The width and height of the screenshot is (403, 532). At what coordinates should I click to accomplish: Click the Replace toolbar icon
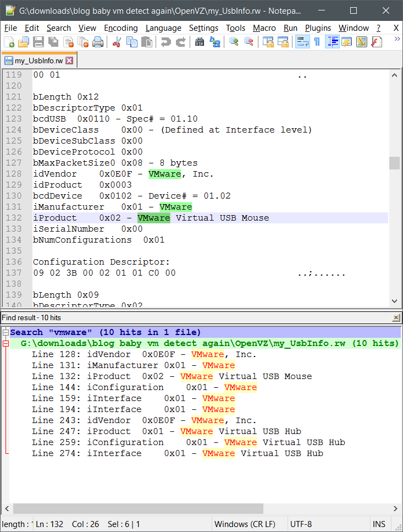(x=214, y=42)
